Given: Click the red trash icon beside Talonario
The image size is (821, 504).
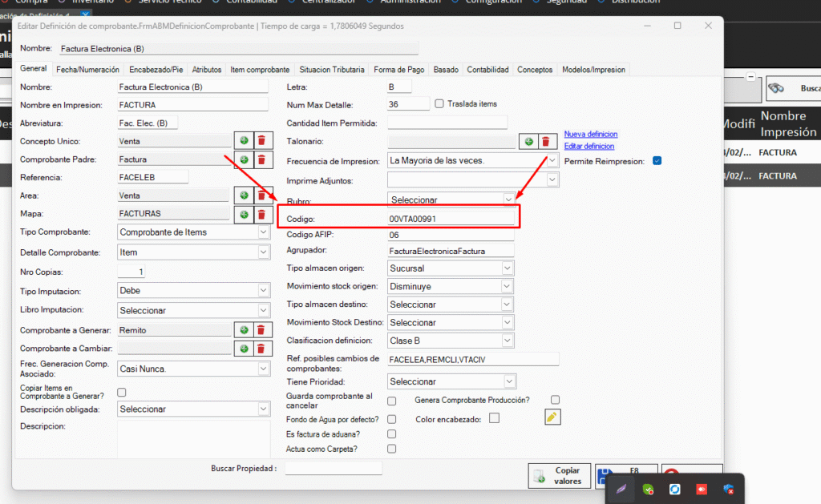Looking at the screenshot, I should (x=546, y=142).
